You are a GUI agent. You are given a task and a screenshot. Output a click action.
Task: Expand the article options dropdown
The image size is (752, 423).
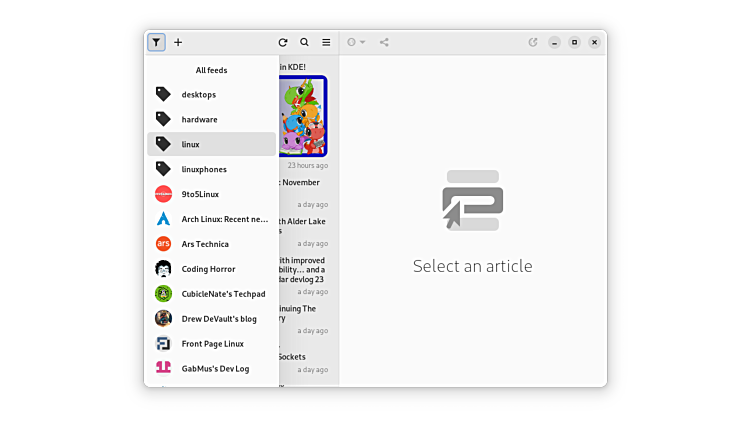pyautogui.click(x=356, y=42)
